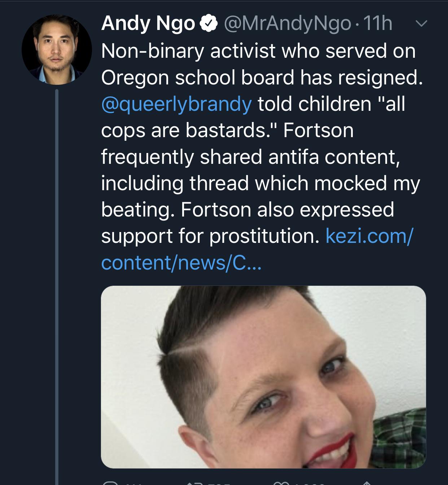Viewport: 448px width, 485px height.
Task: Open the kezi.com news link
Action: (369, 236)
